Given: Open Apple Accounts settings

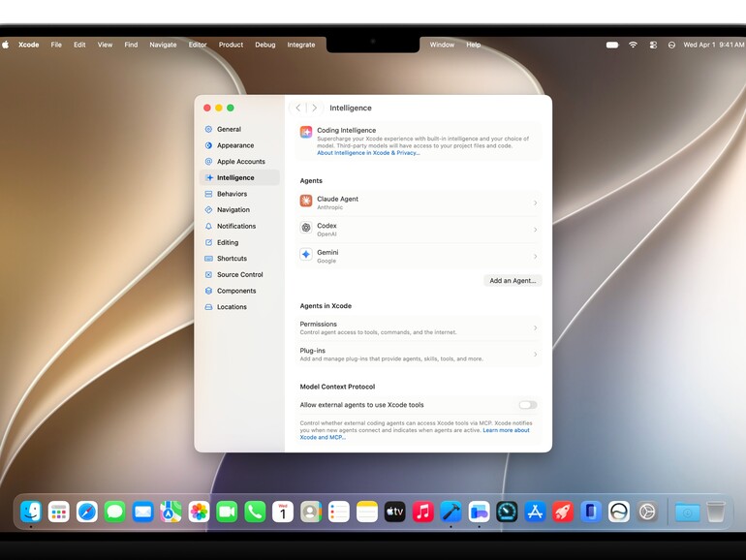Looking at the screenshot, I should pos(239,161).
